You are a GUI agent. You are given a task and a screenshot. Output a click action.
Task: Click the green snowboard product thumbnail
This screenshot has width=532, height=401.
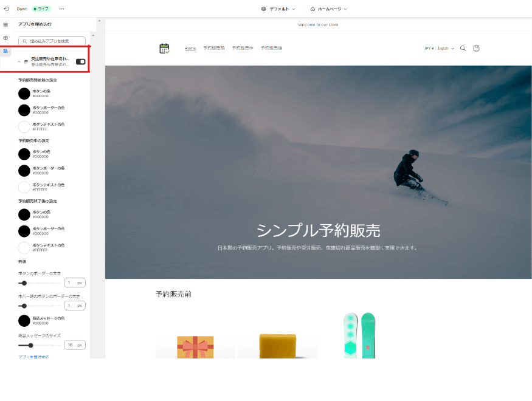[x=360, y=335]
